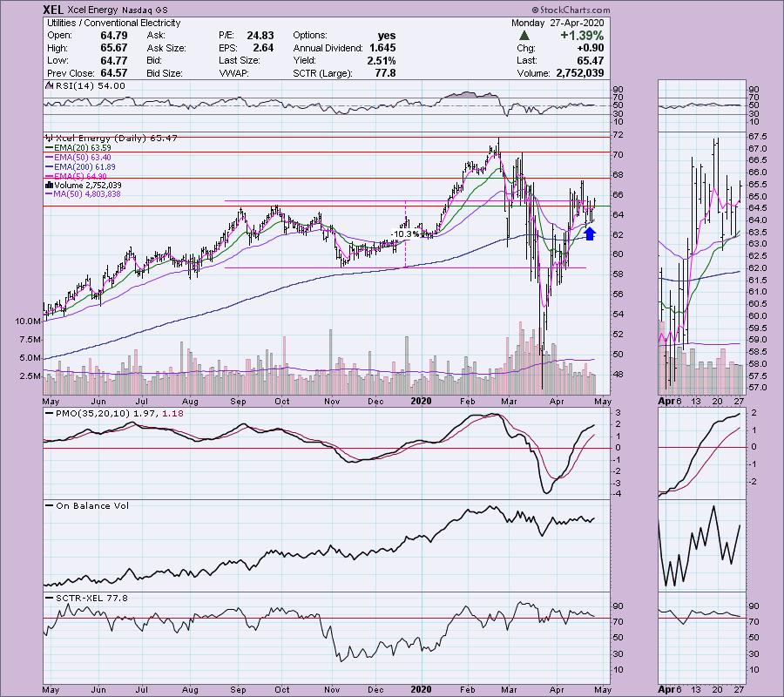
Task: Click the green up-triangle price change indicator
Action: (524, 36)
